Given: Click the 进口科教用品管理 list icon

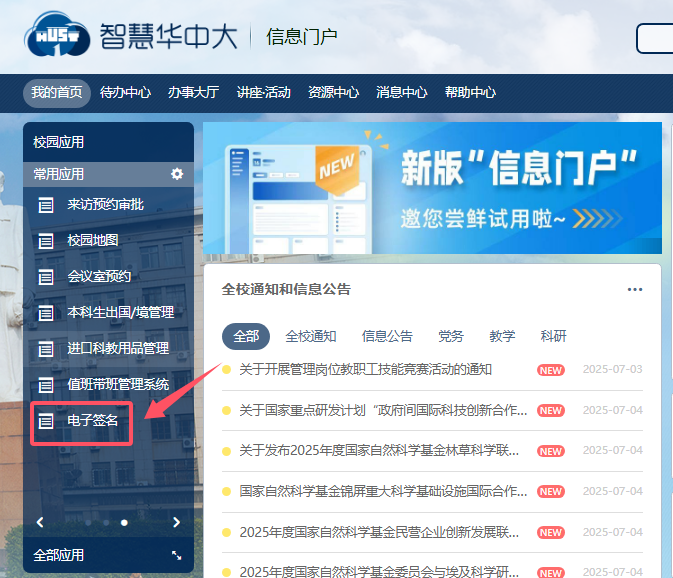Looking at the screenshot, I should (x=45, y=349).
